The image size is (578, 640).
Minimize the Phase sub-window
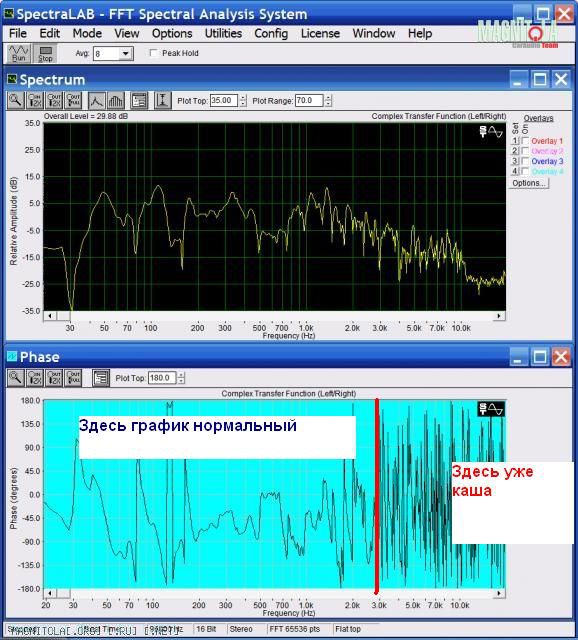tap(518, 357)
